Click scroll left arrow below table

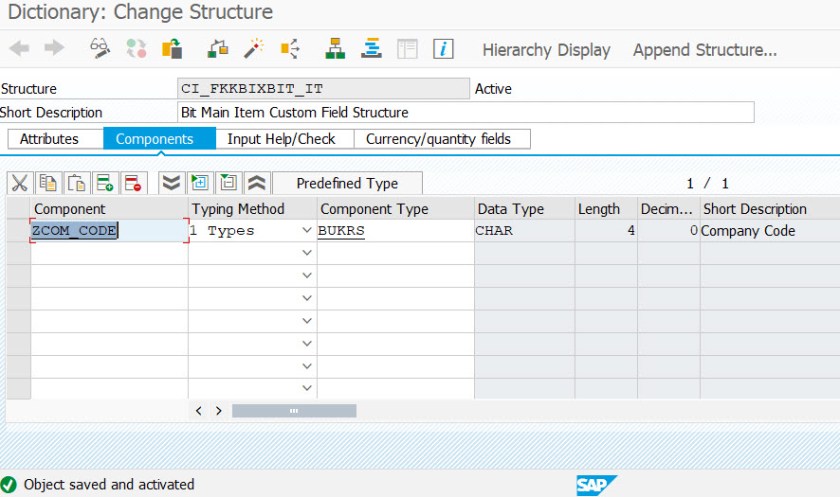[x=199, y=411]
